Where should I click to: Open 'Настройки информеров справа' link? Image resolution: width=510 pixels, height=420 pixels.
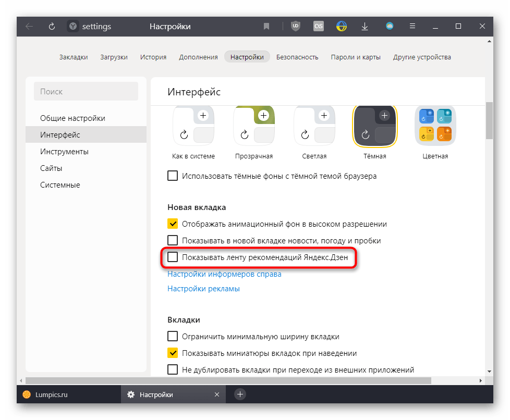(x=224, y=274)
